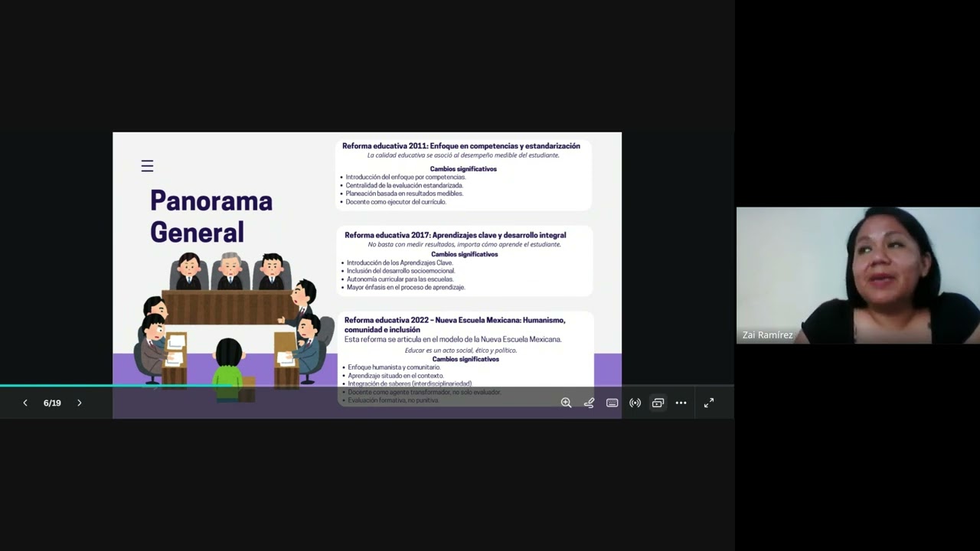Click the 'Panorama General' slide title
The height and width of the screenshot is (551, 980).
[211, 216]
